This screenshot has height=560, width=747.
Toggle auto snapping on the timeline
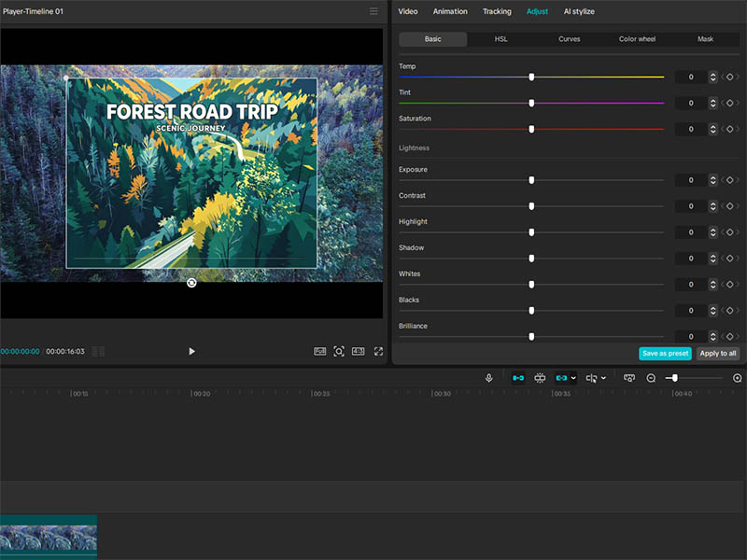pyautogui.click(x=540, y=378)
